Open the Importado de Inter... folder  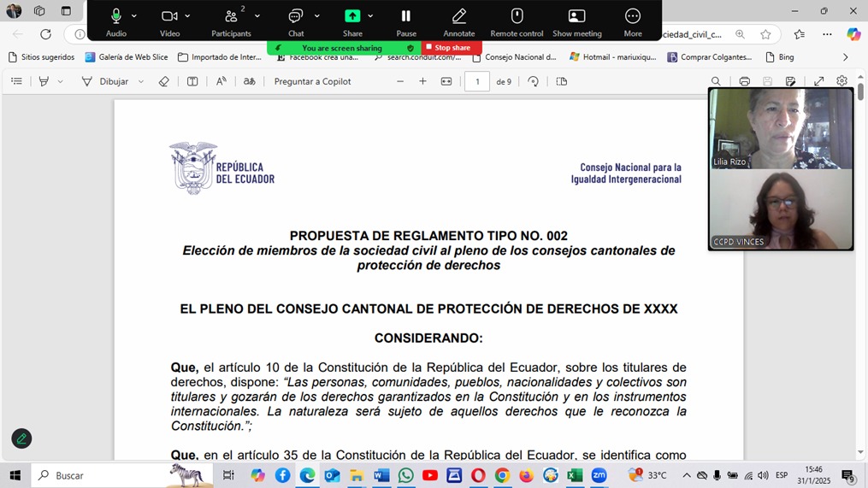[x=220, y=57]
